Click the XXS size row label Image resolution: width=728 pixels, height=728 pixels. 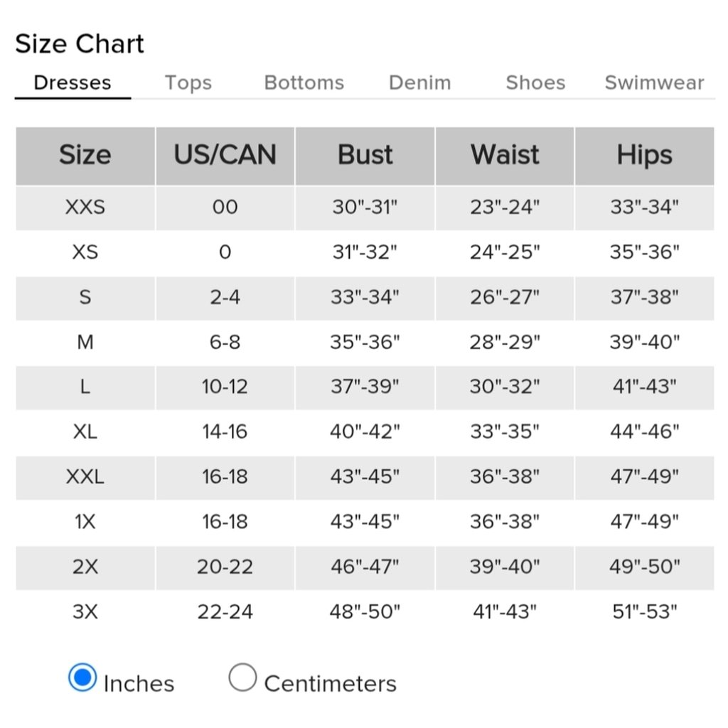[85, 207]
